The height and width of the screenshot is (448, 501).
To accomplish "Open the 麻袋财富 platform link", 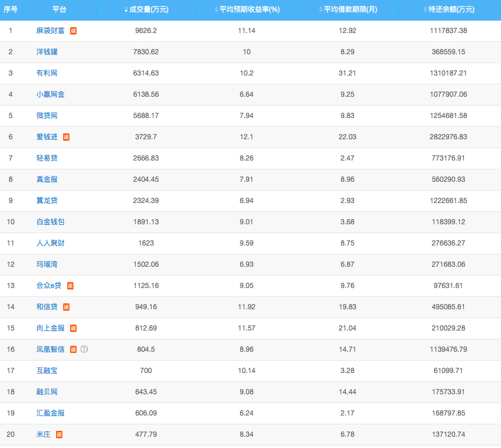I will click(x=51, y=31).
